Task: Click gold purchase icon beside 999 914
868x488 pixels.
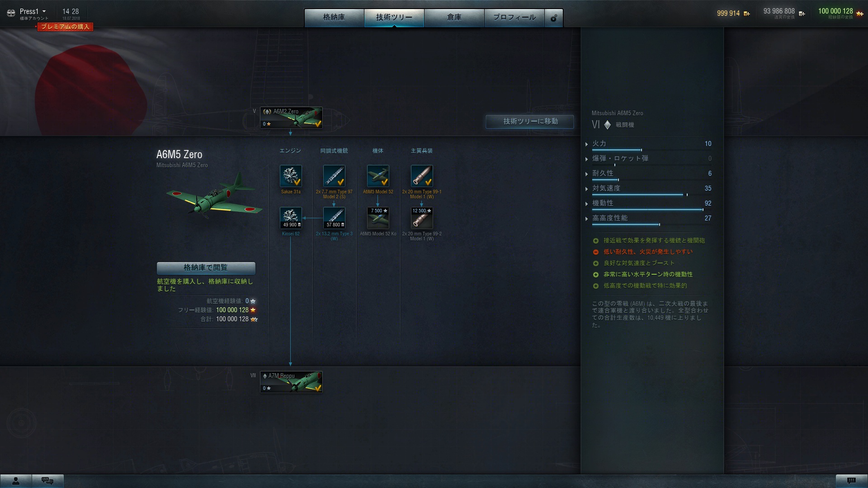Action: [747, 14]
